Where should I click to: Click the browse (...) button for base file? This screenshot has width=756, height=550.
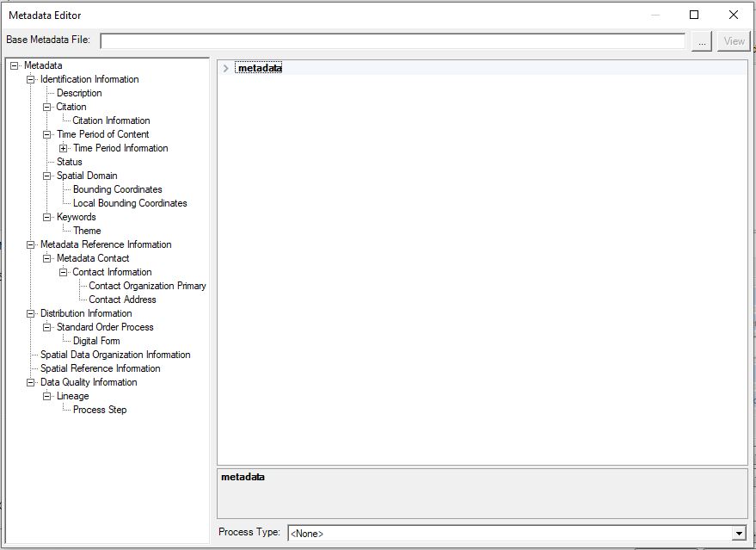[702, 41]
